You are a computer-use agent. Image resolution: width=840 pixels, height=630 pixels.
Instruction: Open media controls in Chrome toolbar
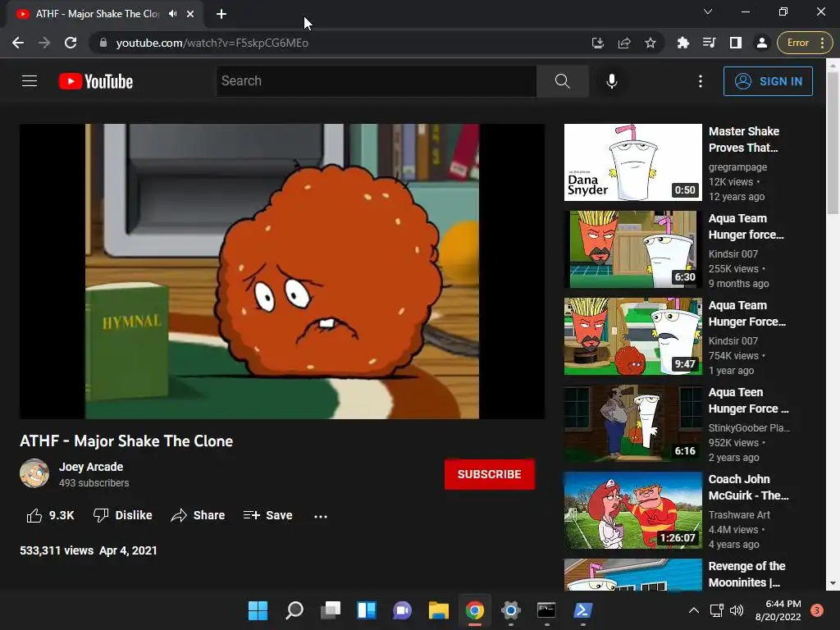(x=710, y=43)
